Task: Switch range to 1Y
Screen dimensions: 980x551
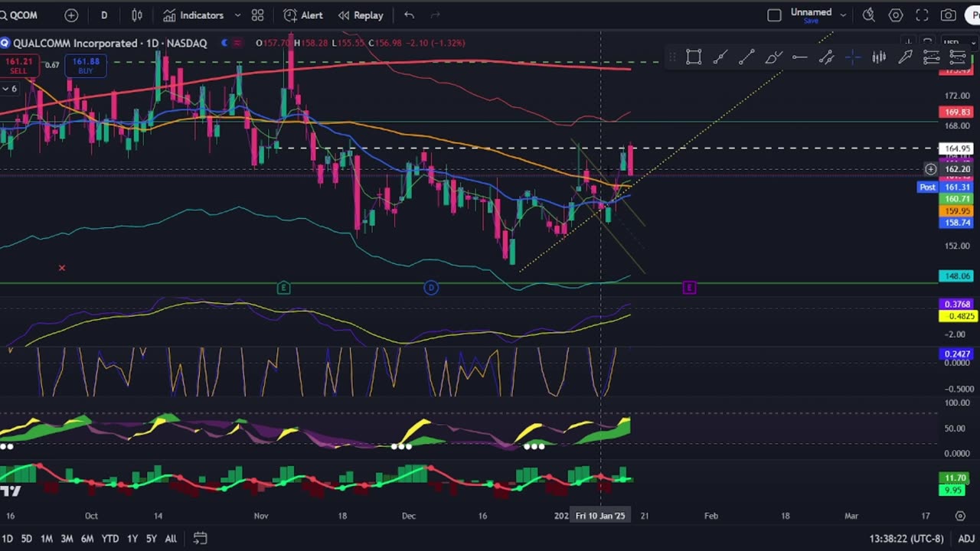Action: click(132, 539)
